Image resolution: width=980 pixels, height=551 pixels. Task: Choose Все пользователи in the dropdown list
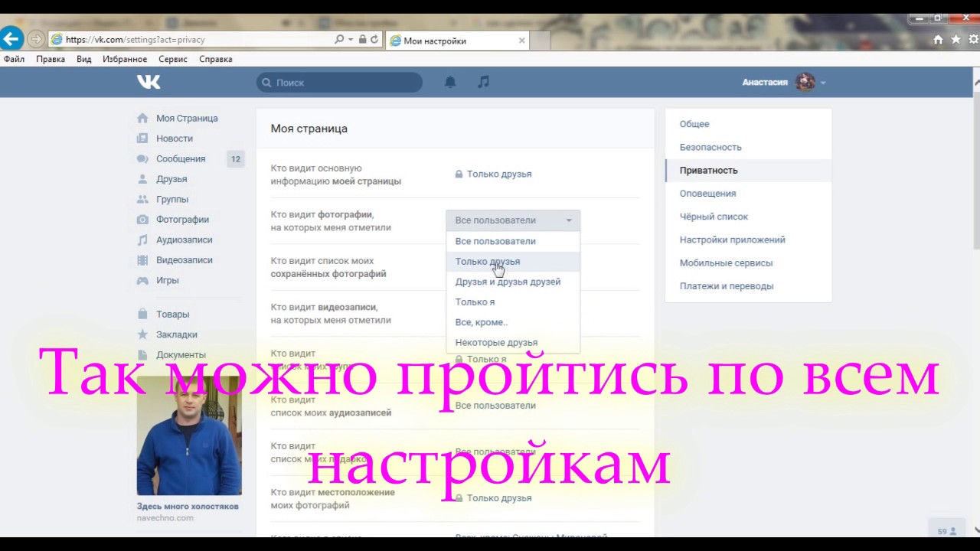tap(513, 241)
